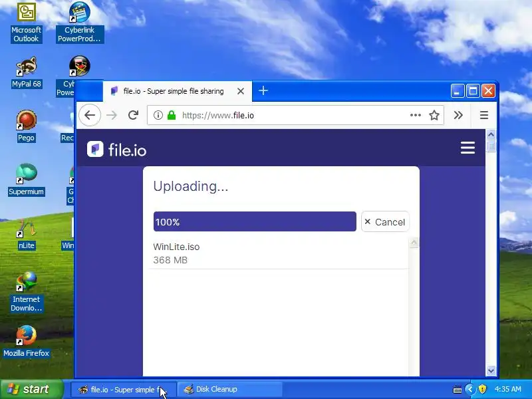Screen dimensions: 532x399
Task: Open the file.io site navigation hamburger menu
Action: click(x=467, y=148)
